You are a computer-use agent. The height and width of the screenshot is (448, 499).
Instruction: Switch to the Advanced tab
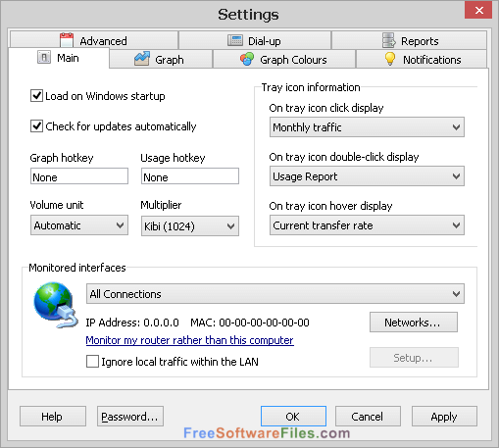click(x=94, y=40)
